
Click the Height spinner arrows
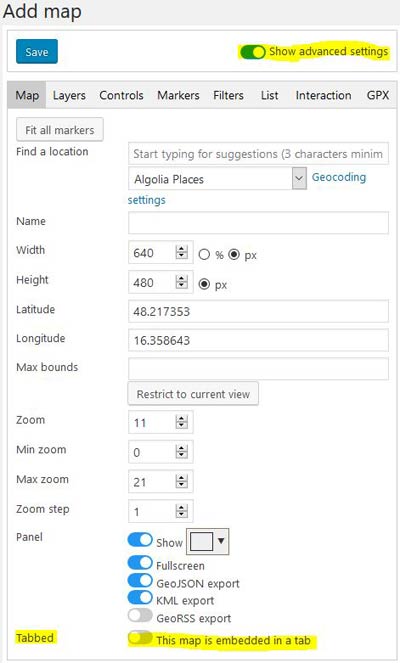(181, 282)
